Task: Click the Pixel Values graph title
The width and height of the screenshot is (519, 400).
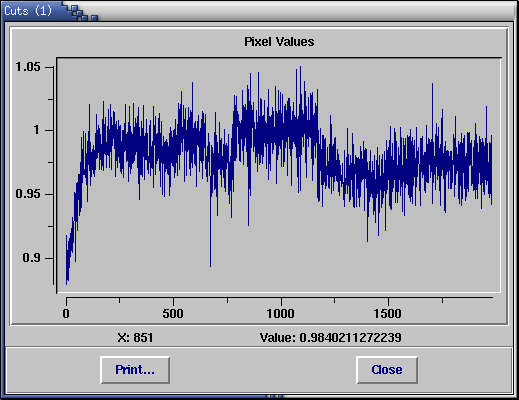Action: click(x=279, y=42)
